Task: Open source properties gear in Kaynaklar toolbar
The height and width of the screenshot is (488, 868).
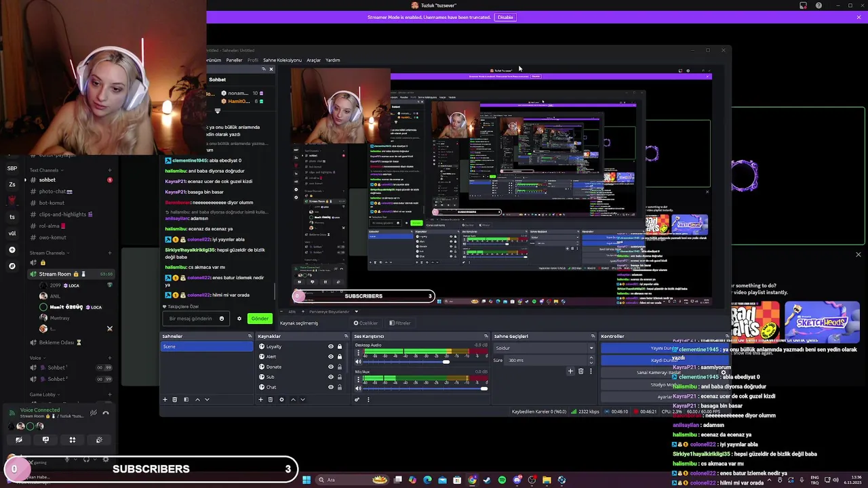Action: click(281, 399)
